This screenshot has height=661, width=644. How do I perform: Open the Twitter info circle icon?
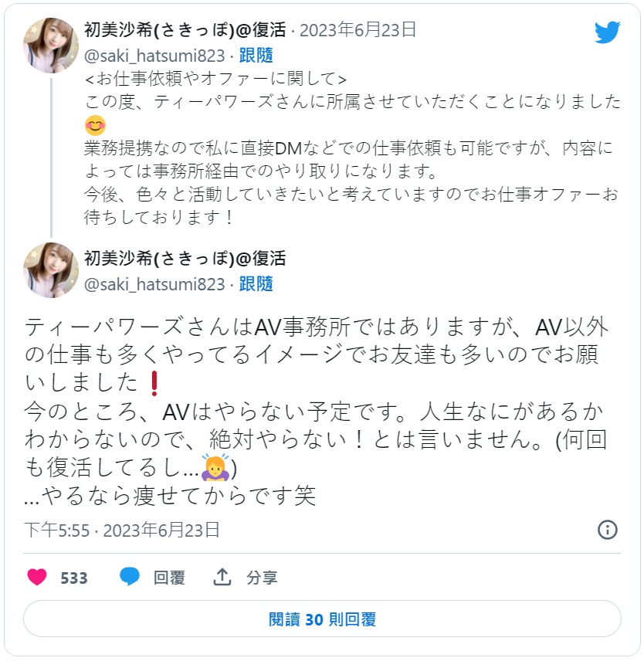click(x=608, y=530)
